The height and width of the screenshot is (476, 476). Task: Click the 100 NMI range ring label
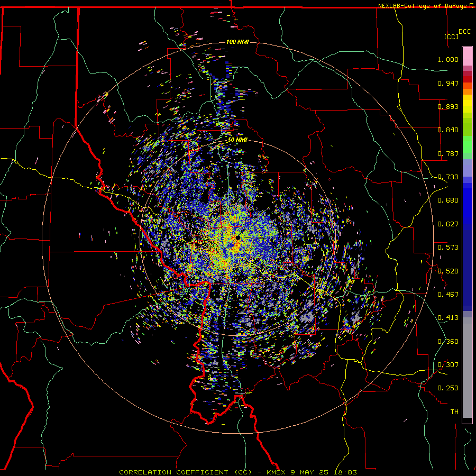tap(237, 42)
